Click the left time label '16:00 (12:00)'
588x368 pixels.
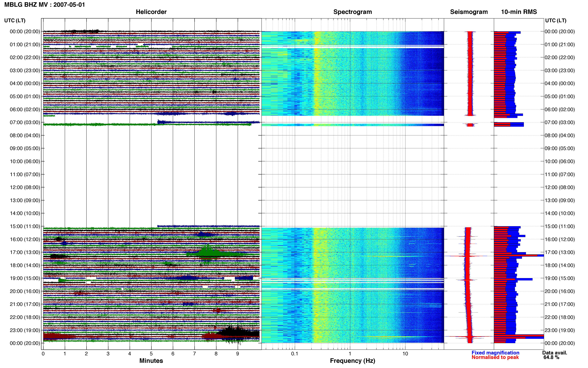point(25,239)
